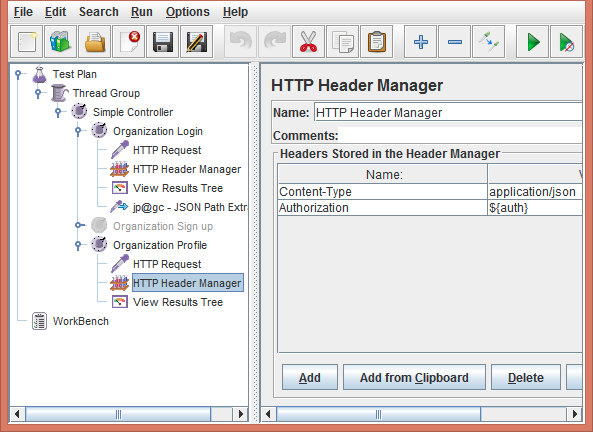This screenshot has width=593, height=432.
Task: Click the Comments input field
Action: tap(460, 135)
